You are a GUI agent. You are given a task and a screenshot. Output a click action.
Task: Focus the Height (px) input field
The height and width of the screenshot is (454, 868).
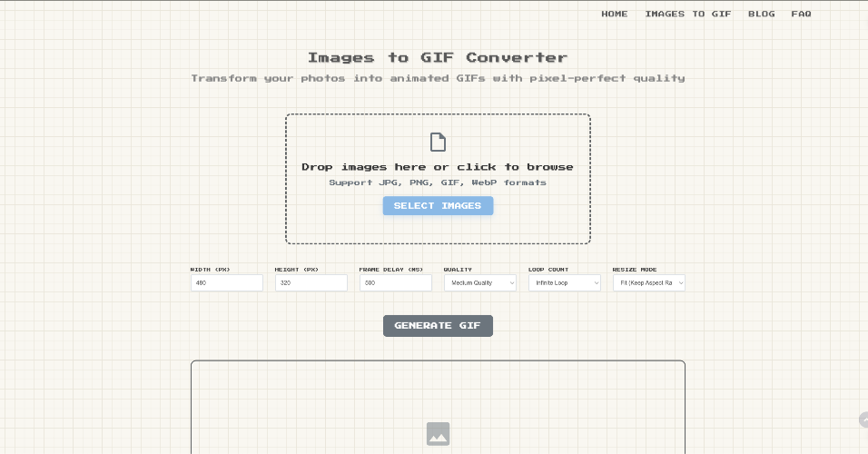(311, 283)
